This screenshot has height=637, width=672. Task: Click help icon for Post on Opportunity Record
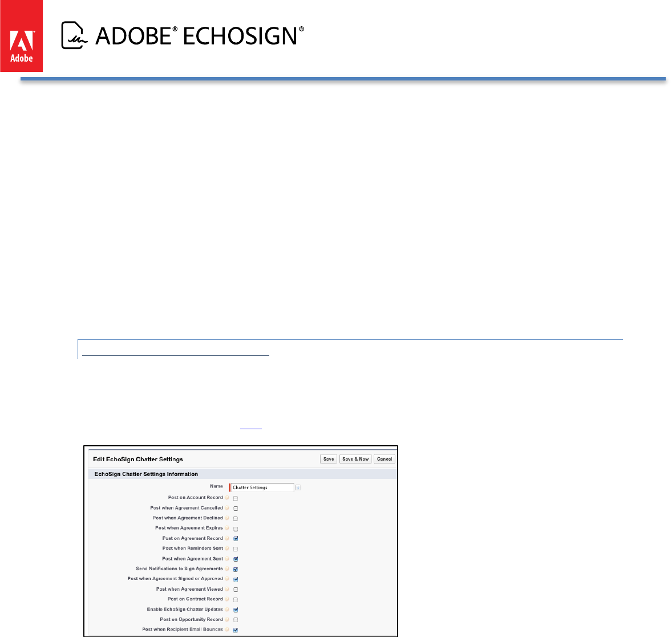[227, 619]
